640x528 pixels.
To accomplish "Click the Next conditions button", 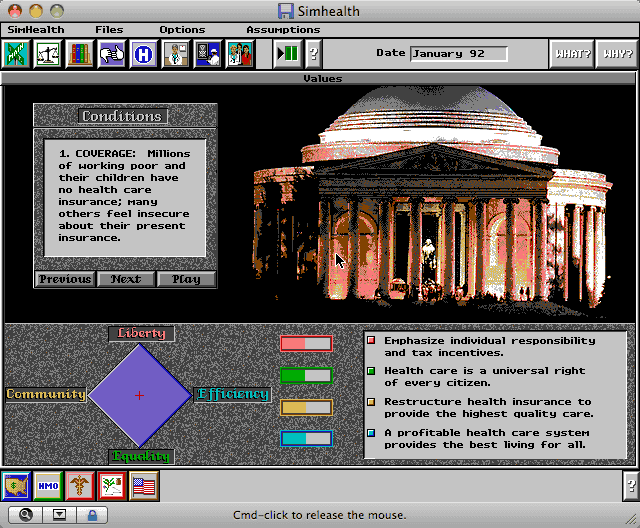I will [126, 279].
